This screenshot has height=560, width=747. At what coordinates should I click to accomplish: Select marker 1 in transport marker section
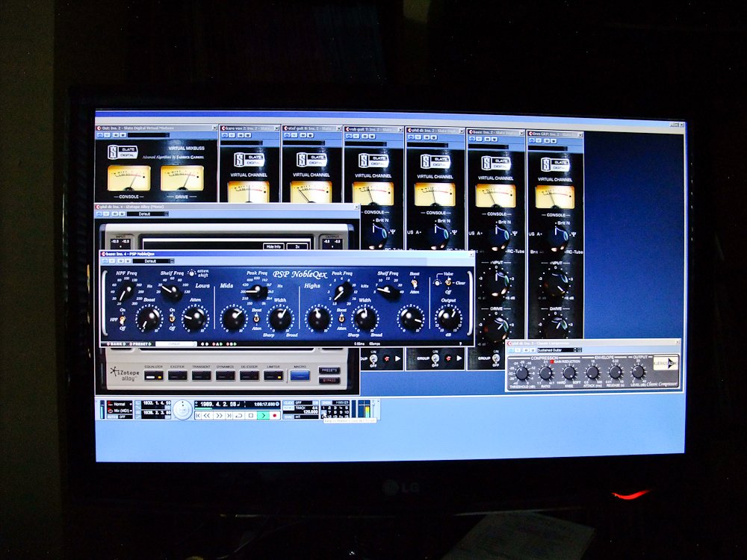pos(324,408)
